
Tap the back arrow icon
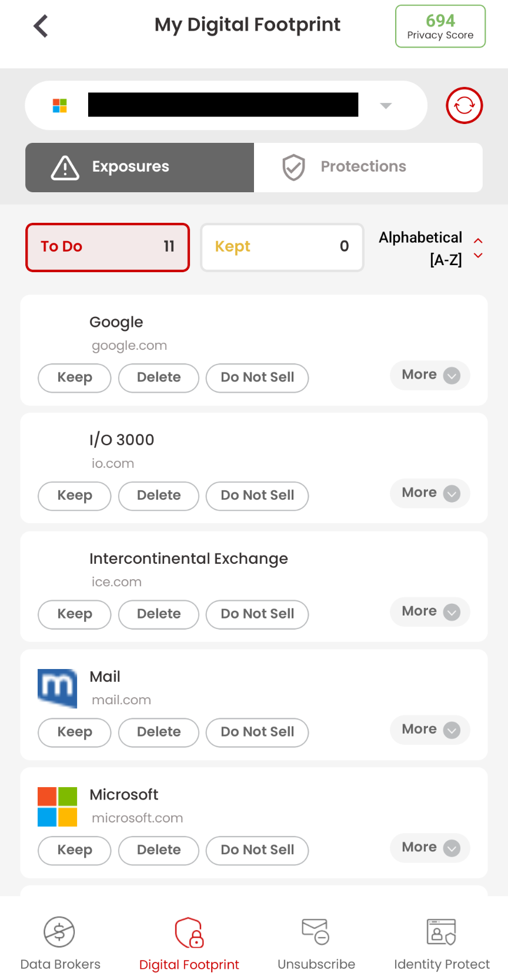click(x=41, y=26)
